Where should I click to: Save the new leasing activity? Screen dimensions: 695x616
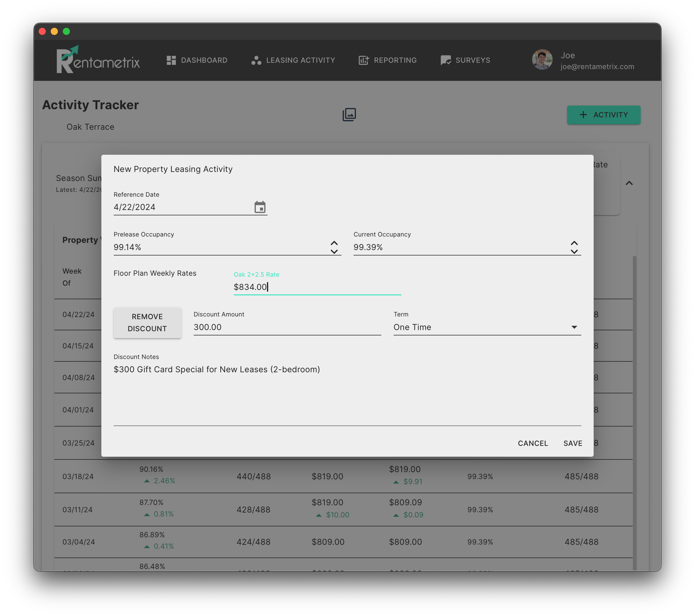(573, 443)
